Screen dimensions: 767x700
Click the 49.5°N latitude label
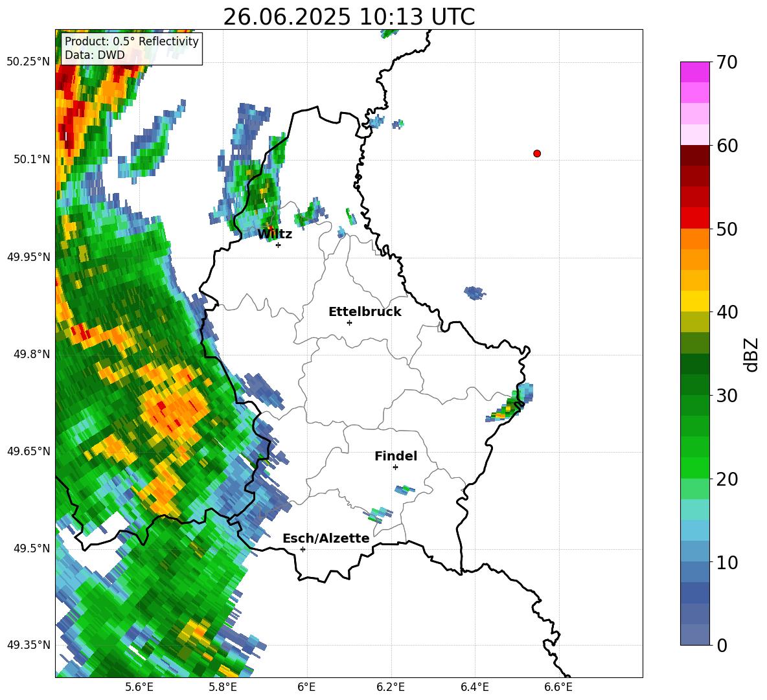[32, 548]
